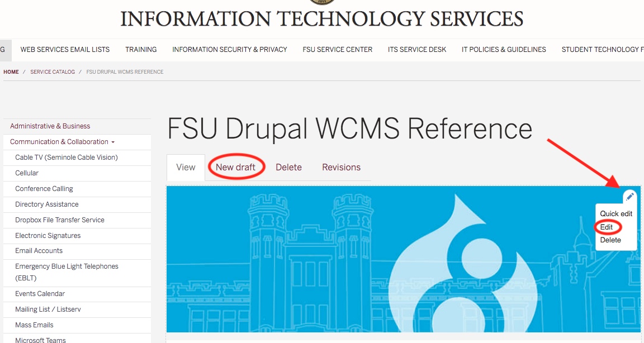This screenshot has height=343, width=644.
Task: Open the Student Technology nav item
Action: click(x=603, y=50)
